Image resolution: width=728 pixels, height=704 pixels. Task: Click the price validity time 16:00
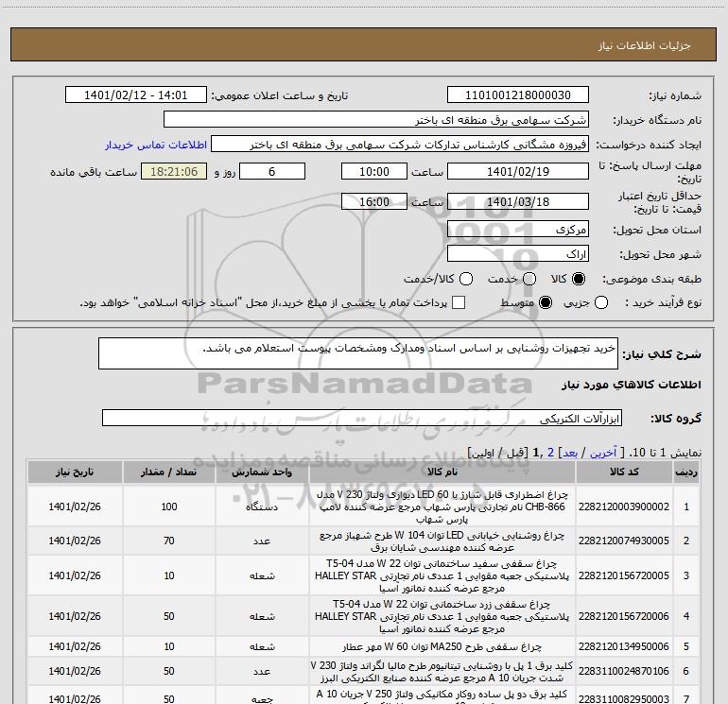coord(374,202)
